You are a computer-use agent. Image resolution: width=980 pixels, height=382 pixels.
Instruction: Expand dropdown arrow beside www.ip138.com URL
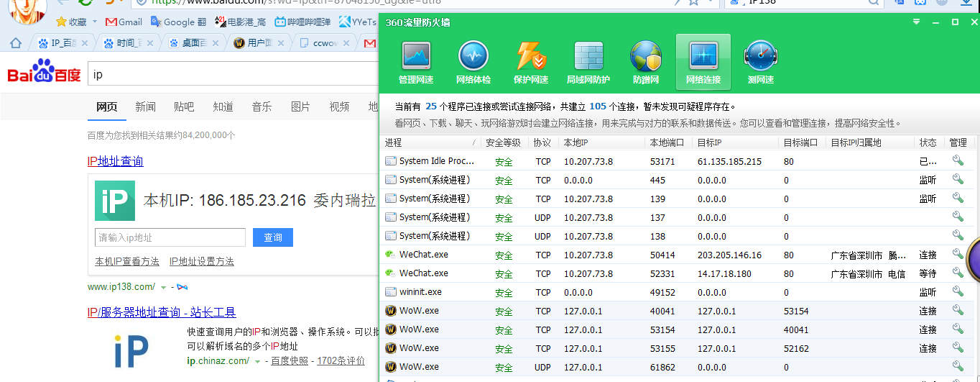[164, 287]
